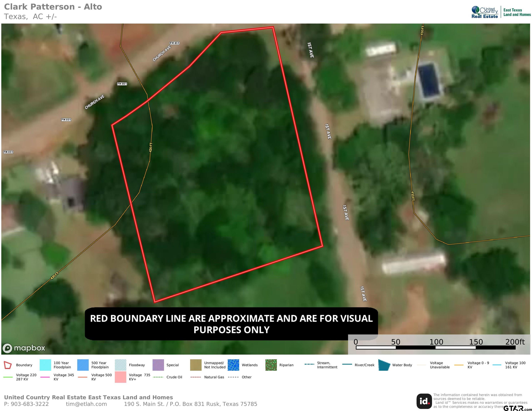Image resolution: width=532 pixels, height=411 pixels.
Task: Click the Stream, Intermittent dashed line symbol
Action: coord(309,364)
